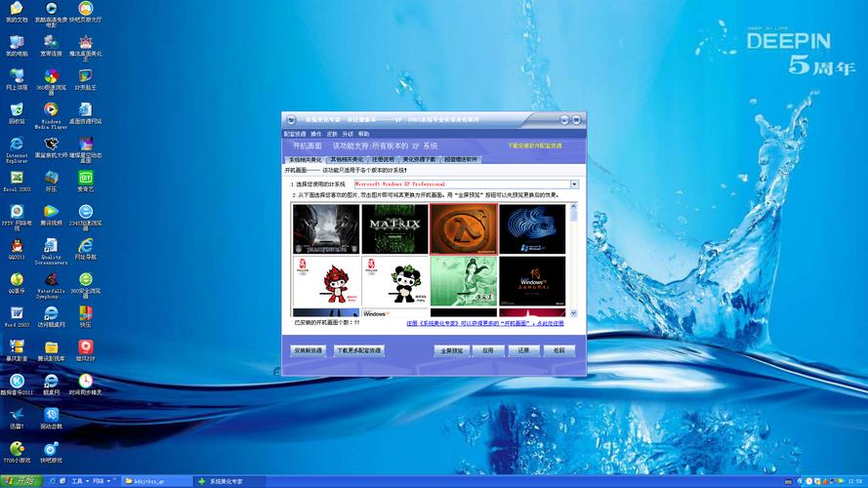This screenshot has height=488, width=868.
Task: Open the 帮助 menu
Action: [x=363, y=134]
